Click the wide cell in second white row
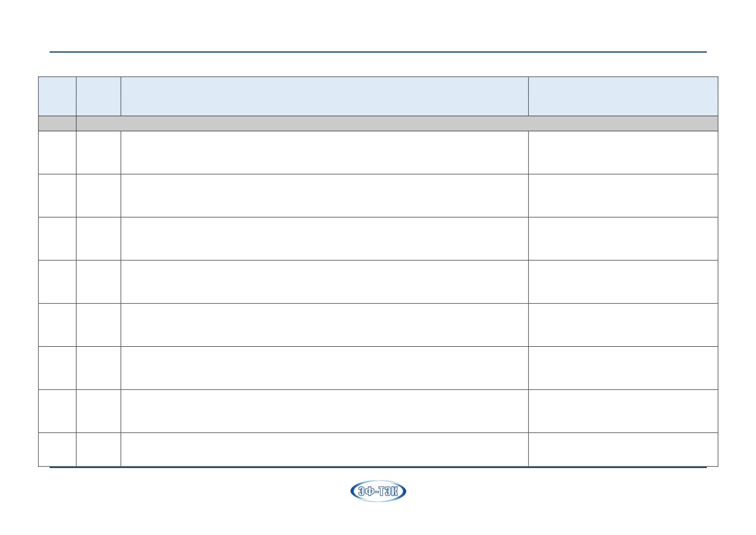This screenshot has height=535, width=756. coord(324,196)
